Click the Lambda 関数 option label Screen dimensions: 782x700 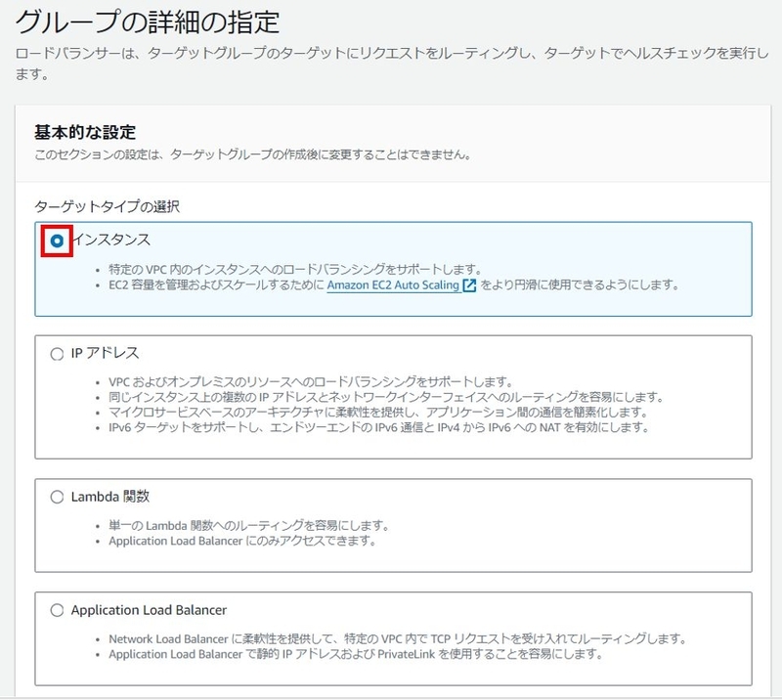click(x=110, y=497)
